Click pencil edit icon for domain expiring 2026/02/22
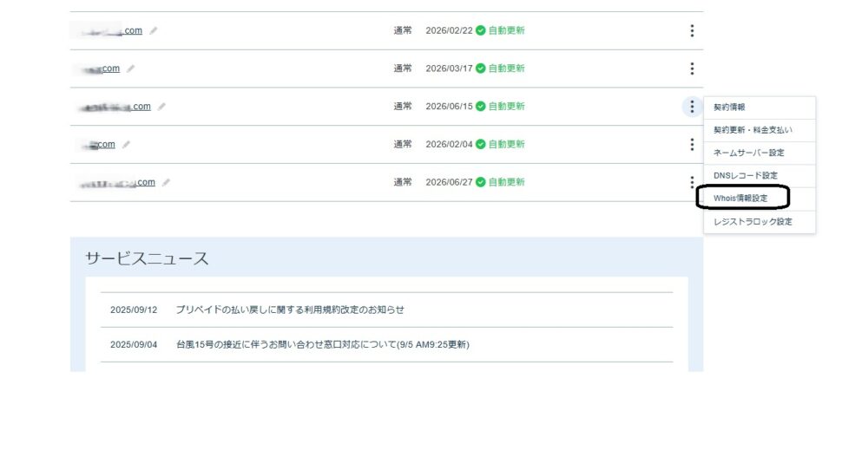Viewport: 868px width, 450px height. pyautogui.click(x=154, y=30)
